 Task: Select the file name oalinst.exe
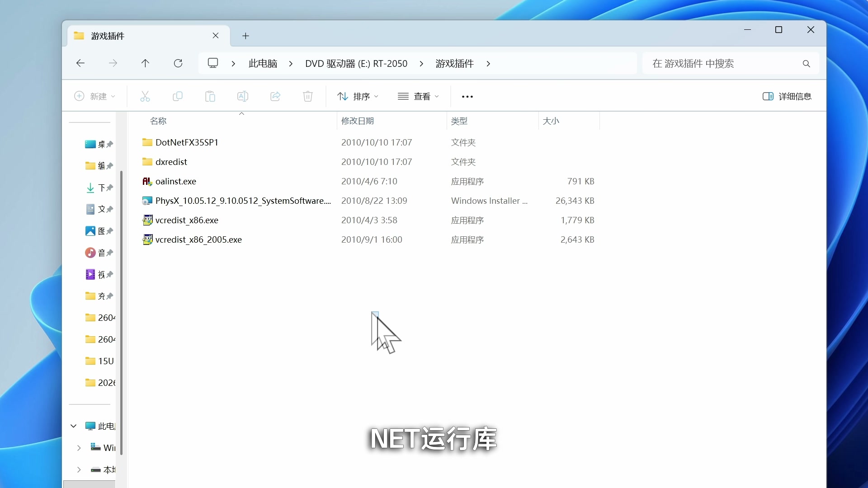click(x=176, y=181)
